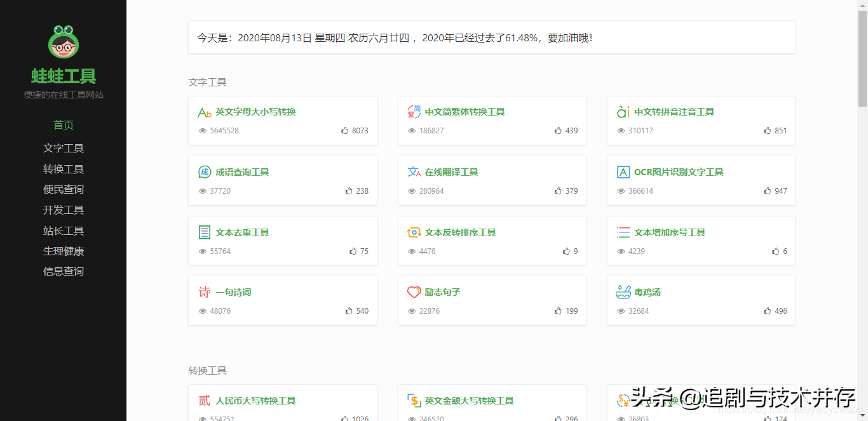The width and height of the screenshot is (868, 421).
Task: Click the 励志句子 heart icon
Action: click(x=414, y=293)
